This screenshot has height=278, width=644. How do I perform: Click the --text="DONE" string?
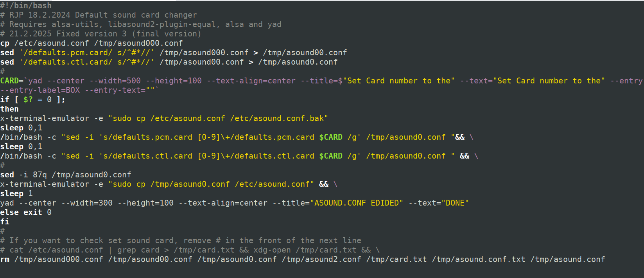tap(439, 203)
